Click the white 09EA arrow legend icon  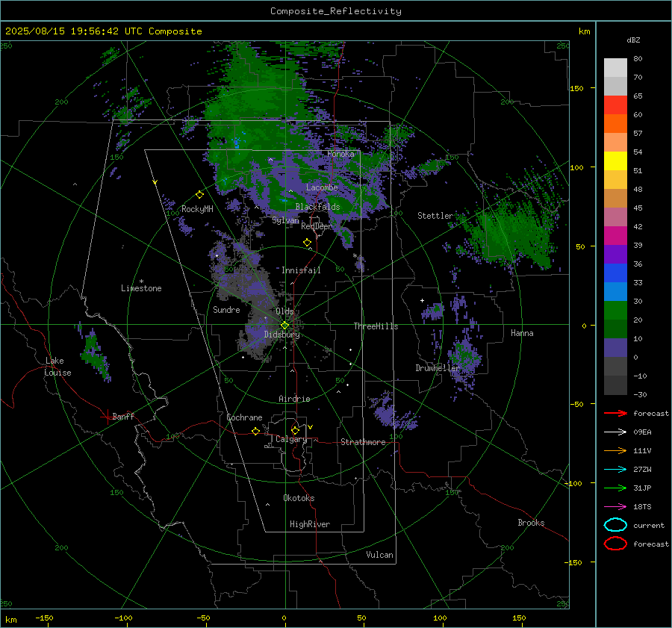(x=615, y=432)
